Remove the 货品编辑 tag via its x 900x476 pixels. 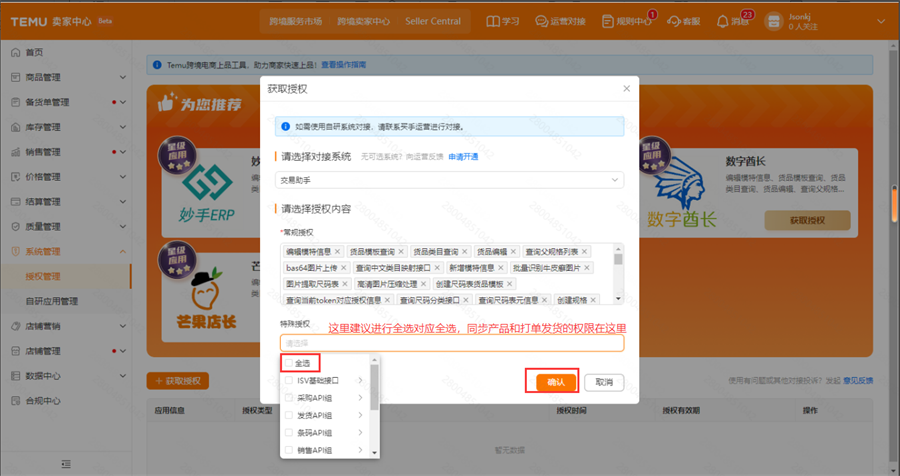tap(513, 251)
